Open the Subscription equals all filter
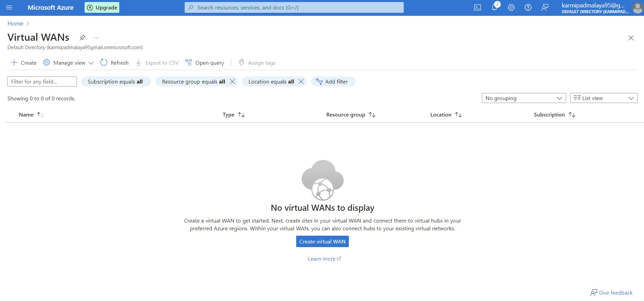This screenshot has height=301, width=644. [x=116, y=81]
